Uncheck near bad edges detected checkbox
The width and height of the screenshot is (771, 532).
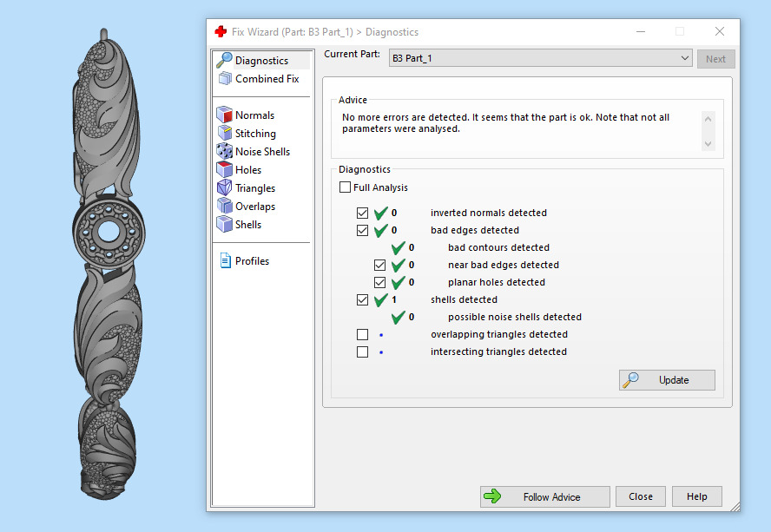379,265
